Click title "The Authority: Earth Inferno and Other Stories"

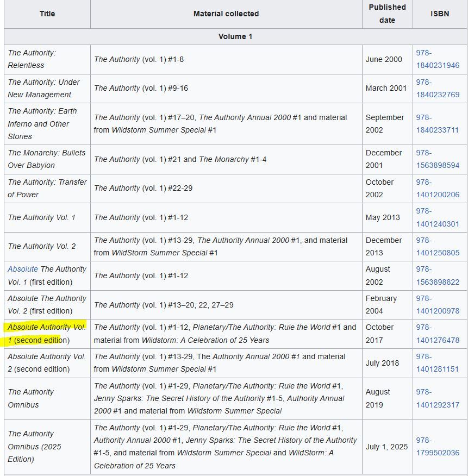[x=42, y=123]
